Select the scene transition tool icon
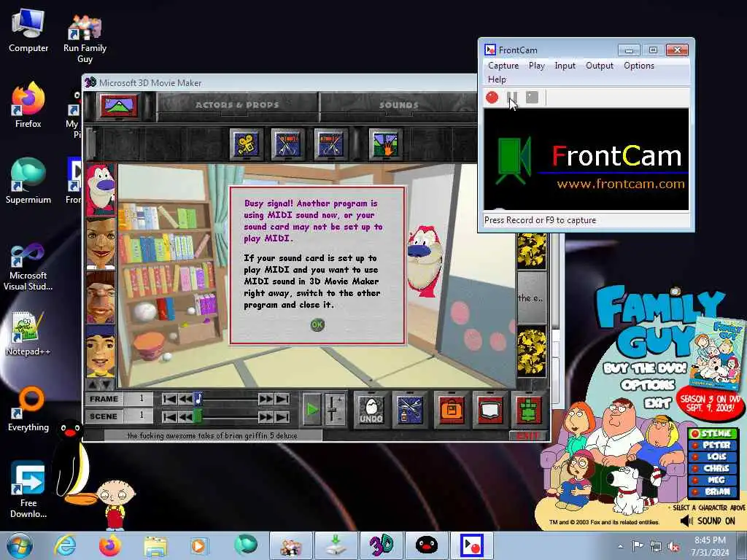The width and height of the screenshot is (747, 560). click(x=385, y=144)
